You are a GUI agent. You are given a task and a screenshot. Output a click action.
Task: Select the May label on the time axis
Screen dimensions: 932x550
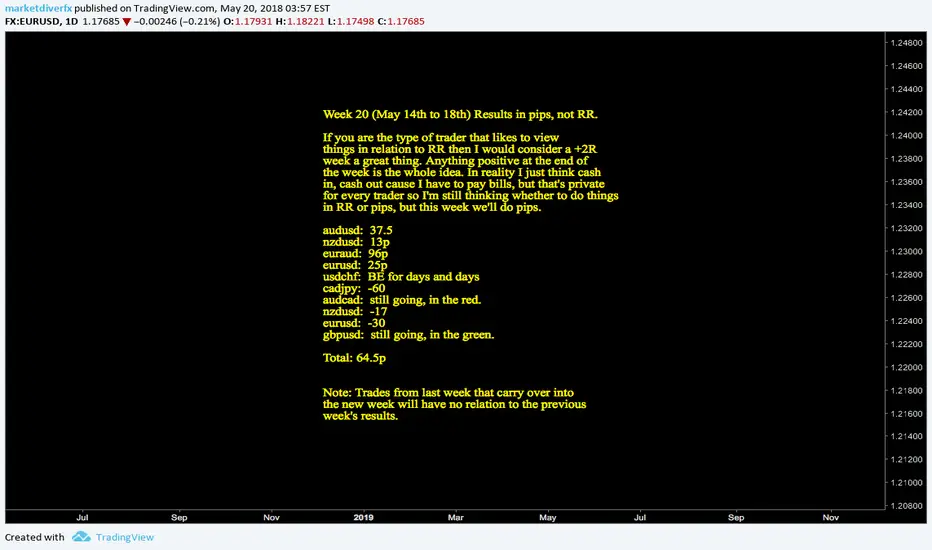coord(547,517)
